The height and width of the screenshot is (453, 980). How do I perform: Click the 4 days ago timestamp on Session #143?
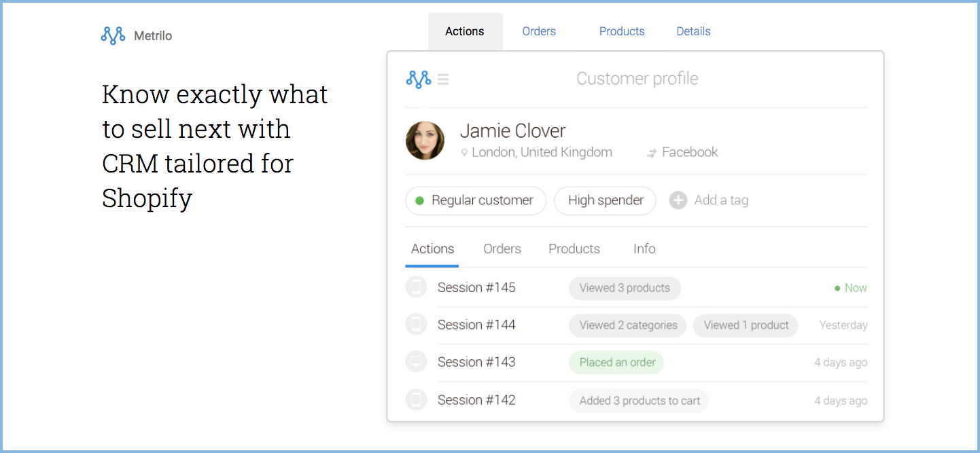click(841, 363)
